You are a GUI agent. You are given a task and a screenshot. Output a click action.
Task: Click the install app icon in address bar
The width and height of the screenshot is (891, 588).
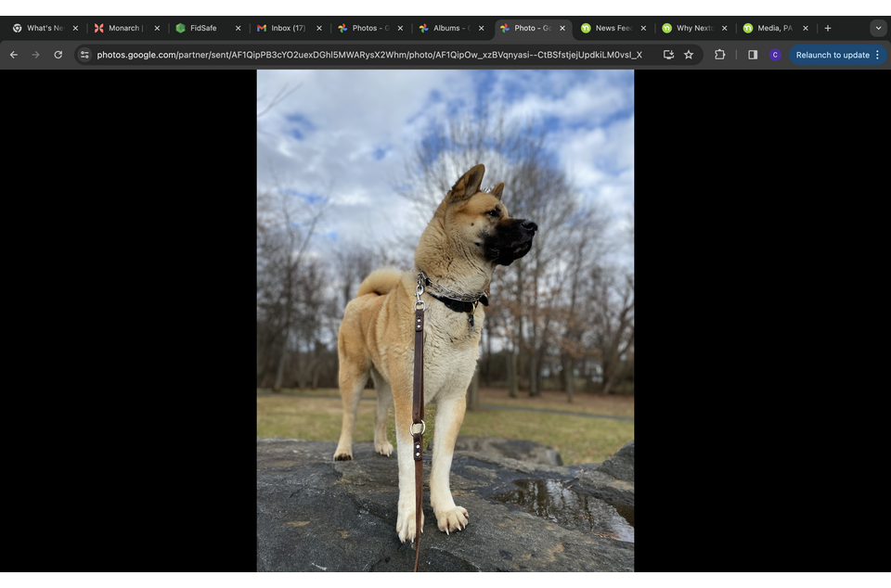tap(668, 55)
